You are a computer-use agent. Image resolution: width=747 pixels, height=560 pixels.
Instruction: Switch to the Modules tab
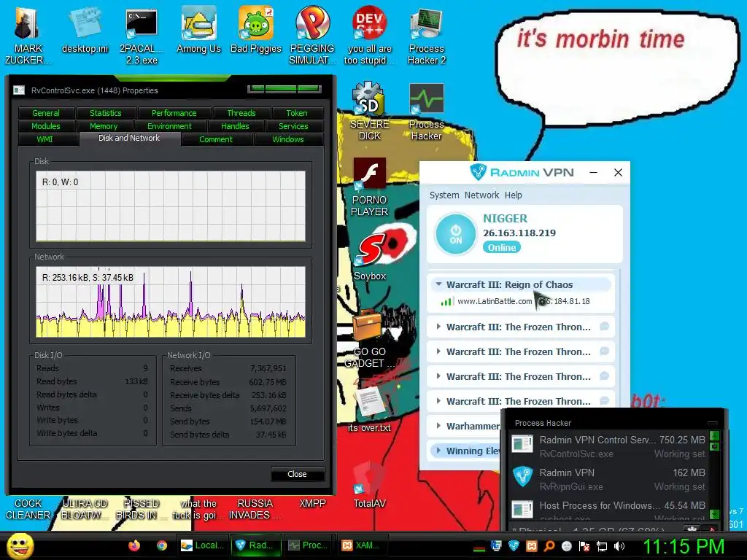tap(46, 126)
